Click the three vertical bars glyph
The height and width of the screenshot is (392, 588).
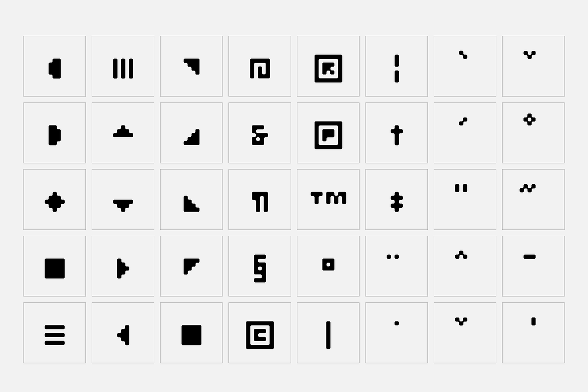click(x=123, y=68)
